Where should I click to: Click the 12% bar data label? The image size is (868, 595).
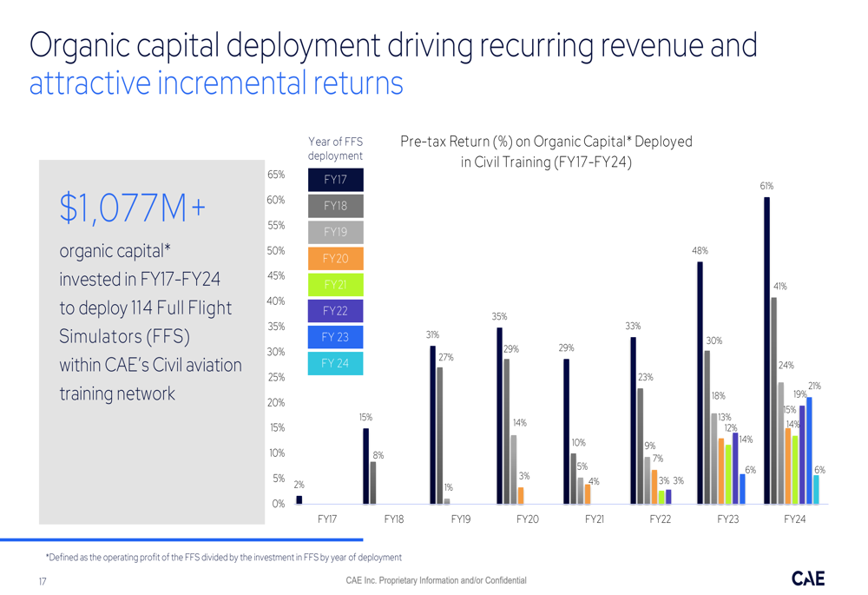(x=731, y=428)
